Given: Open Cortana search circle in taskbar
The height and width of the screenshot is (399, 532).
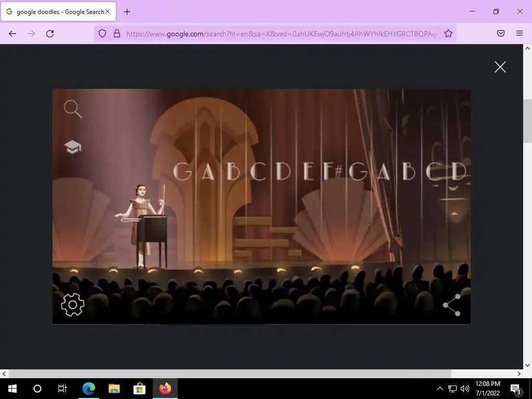Looking at the screenshot, I should 37,389.
